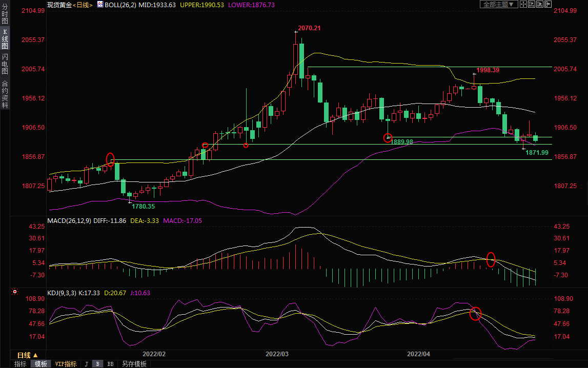588x368 pixels.
Task: Click the 2070.21 peak price label
Action: pyautogui.click(x=309, y=28)
